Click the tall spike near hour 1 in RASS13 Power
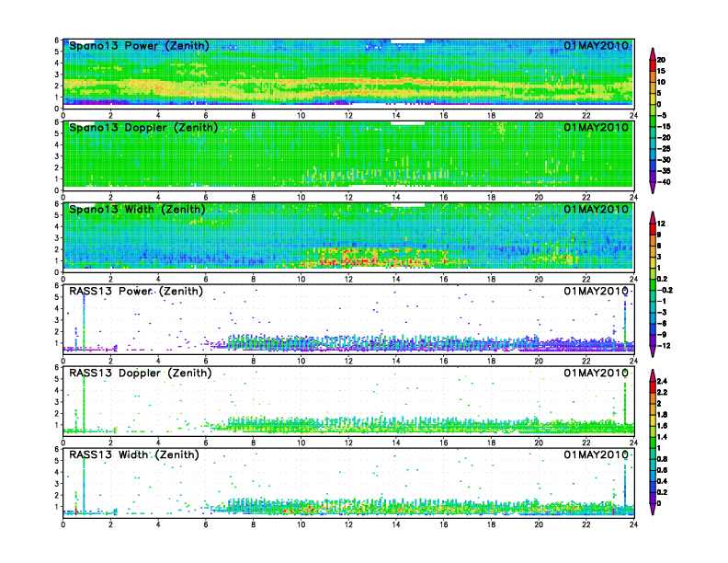 point(84,321)
